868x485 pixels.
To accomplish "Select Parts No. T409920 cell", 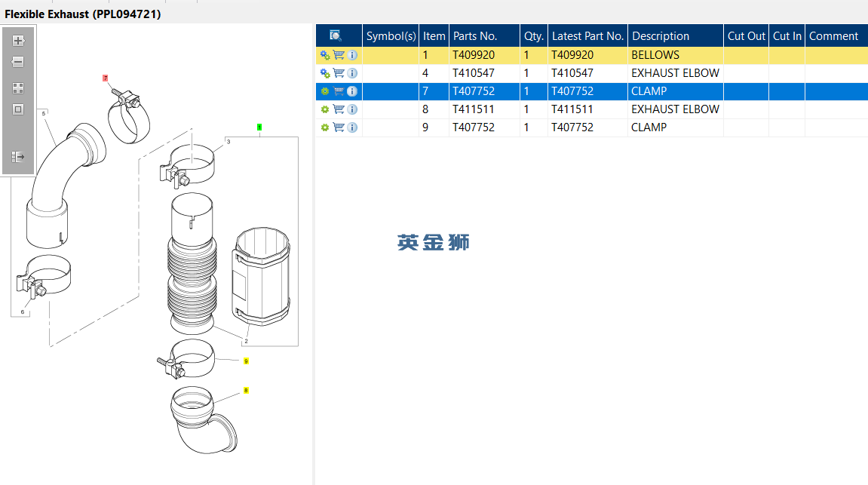I will pos(484,55).
